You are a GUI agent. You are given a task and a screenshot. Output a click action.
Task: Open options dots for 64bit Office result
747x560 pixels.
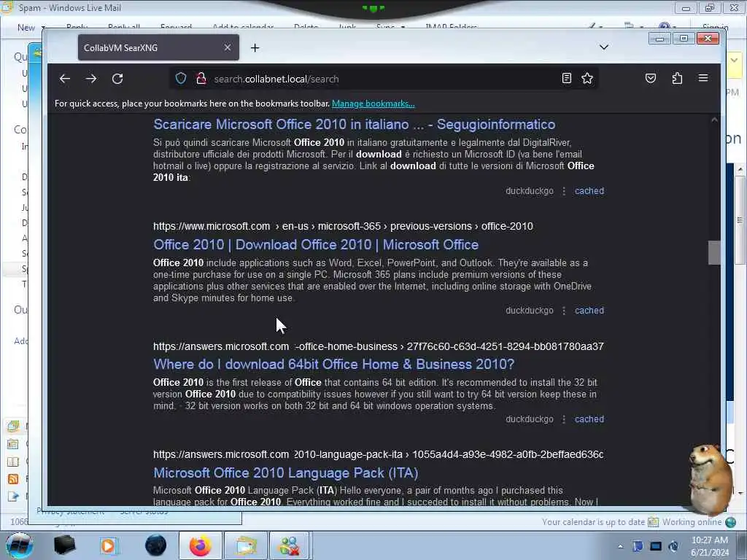click(x=564, y=419)
